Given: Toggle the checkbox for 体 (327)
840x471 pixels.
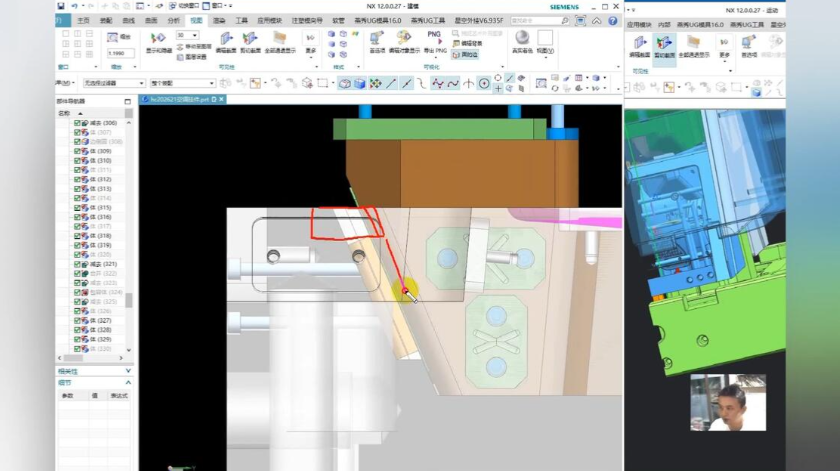Looking at the screenshot, I should click(x=77, y=320).
